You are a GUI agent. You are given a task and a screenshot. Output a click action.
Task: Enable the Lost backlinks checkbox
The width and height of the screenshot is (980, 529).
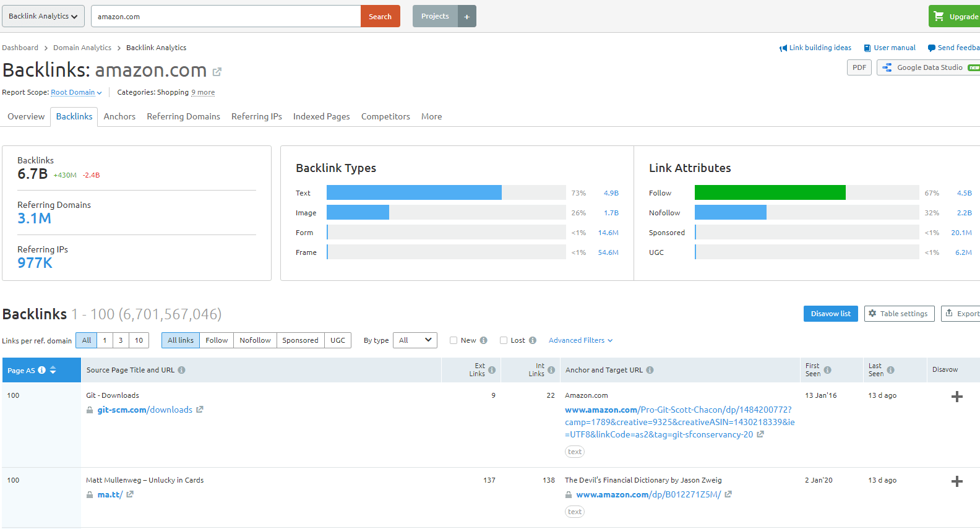(x=504, y=340)
